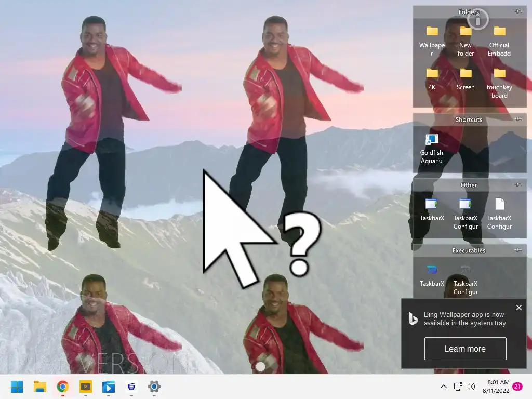532x399 pixels.
Task: Open first TaskbarX item in Other group
Action: 432,210
